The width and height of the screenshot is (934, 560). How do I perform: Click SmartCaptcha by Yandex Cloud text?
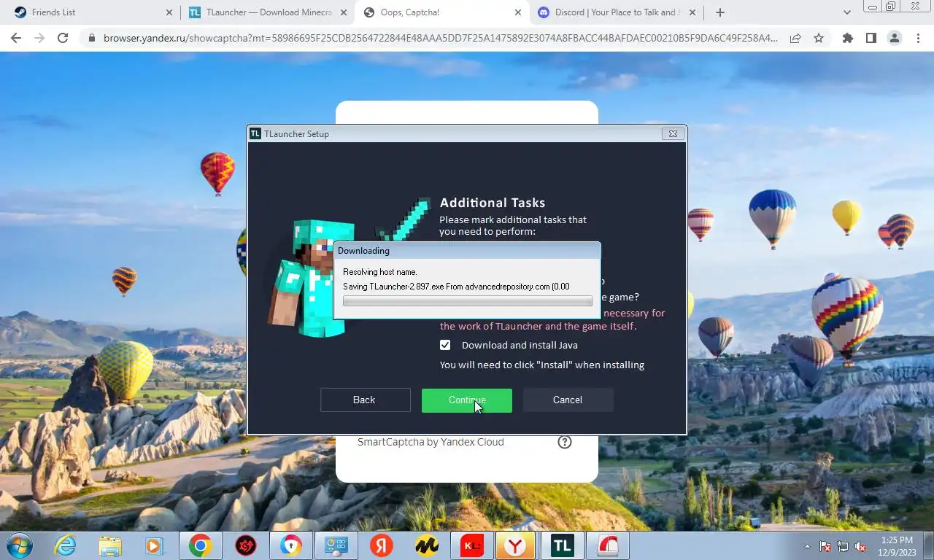(431, 442)
